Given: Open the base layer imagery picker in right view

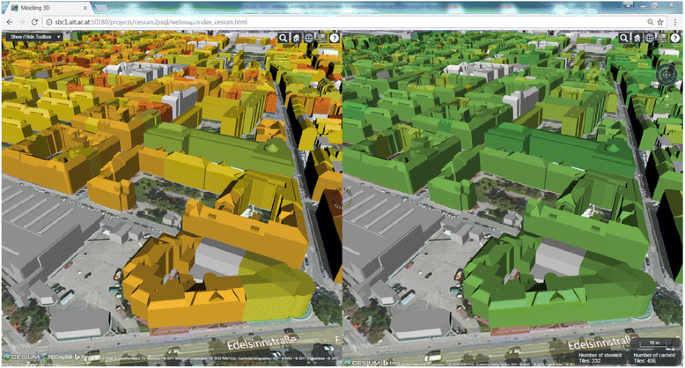Looking at the screenshot, I should click(662, 38).
